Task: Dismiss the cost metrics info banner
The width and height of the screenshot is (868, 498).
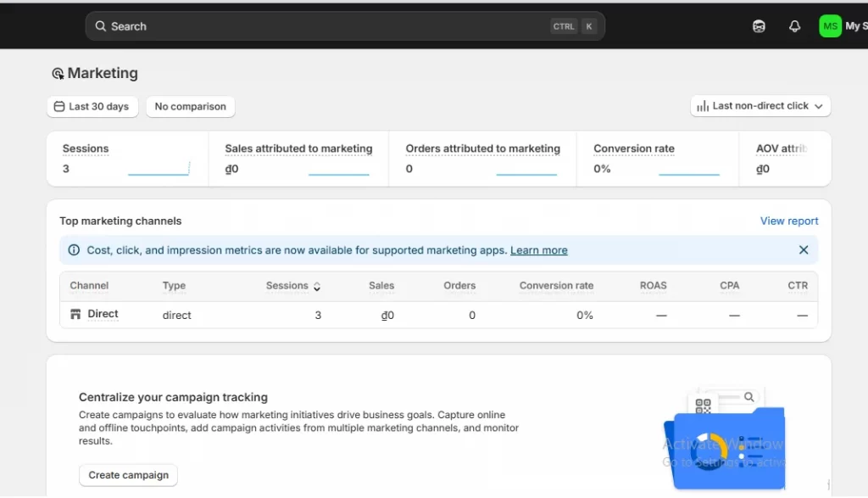Action: point(803,250)
